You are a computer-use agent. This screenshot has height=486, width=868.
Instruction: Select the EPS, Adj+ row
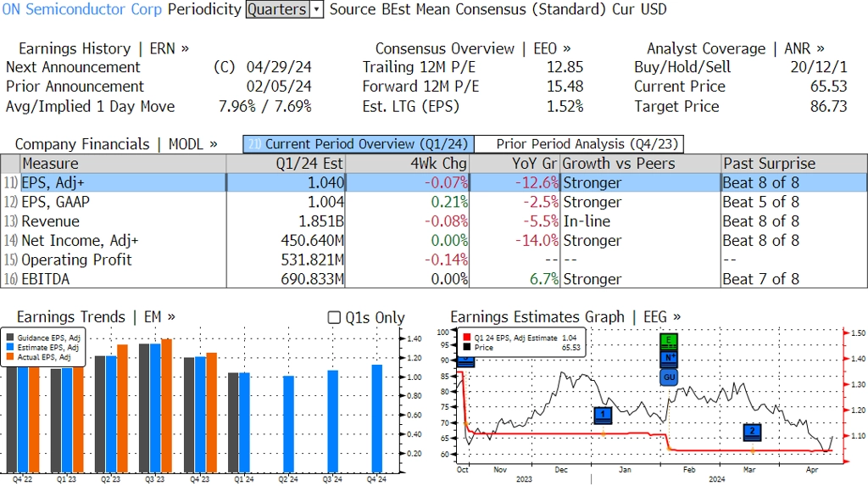tap(434, 183)
